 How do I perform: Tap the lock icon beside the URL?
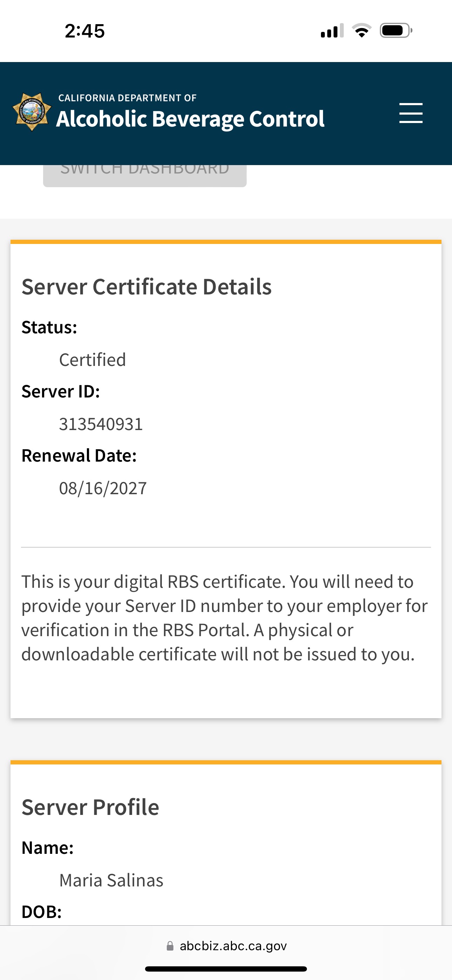tap(170, 946)
